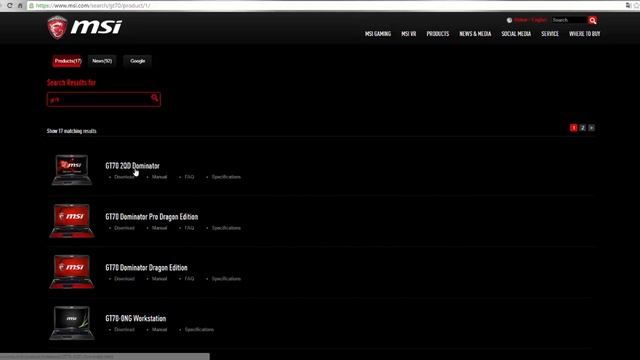Click Download under GT70 Dominator Pro Dragon Edition

click(x=124, y=228)
